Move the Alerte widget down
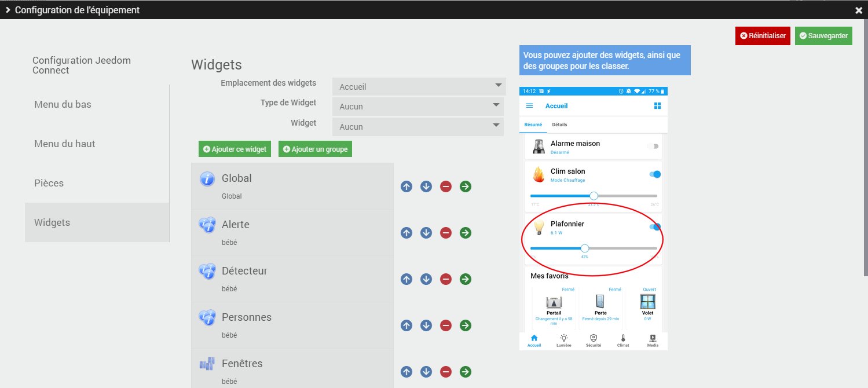 426,233
